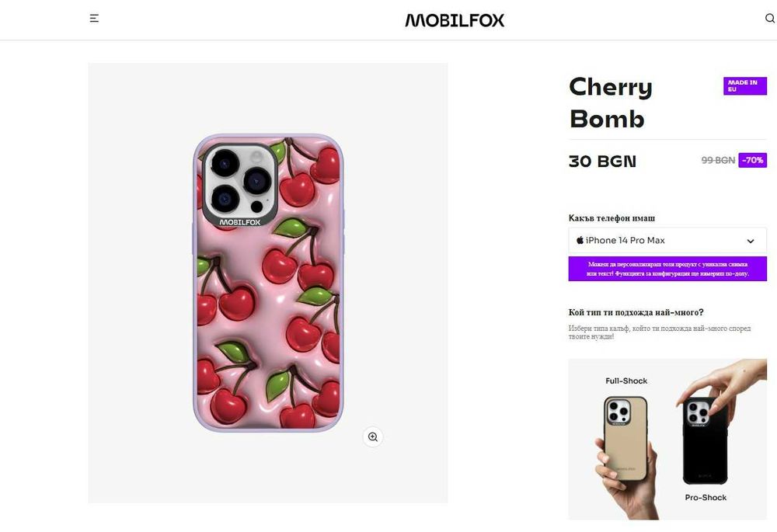The width and height of the screenshot is (777, 532).
Task: Click the -70% discount badge
Action: pyautogui.click(x=752, y=161)
